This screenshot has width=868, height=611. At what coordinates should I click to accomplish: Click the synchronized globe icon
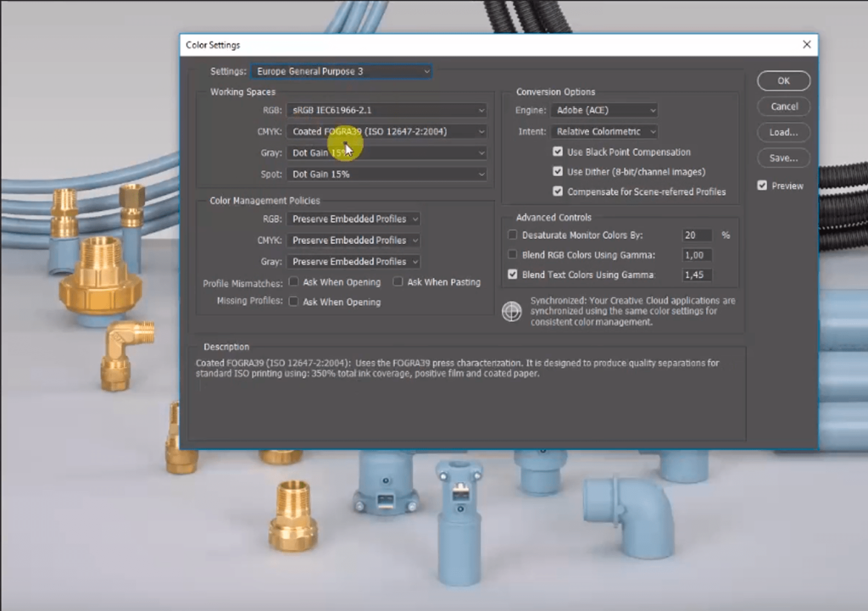pyautogui.click(x=511, y=311)
